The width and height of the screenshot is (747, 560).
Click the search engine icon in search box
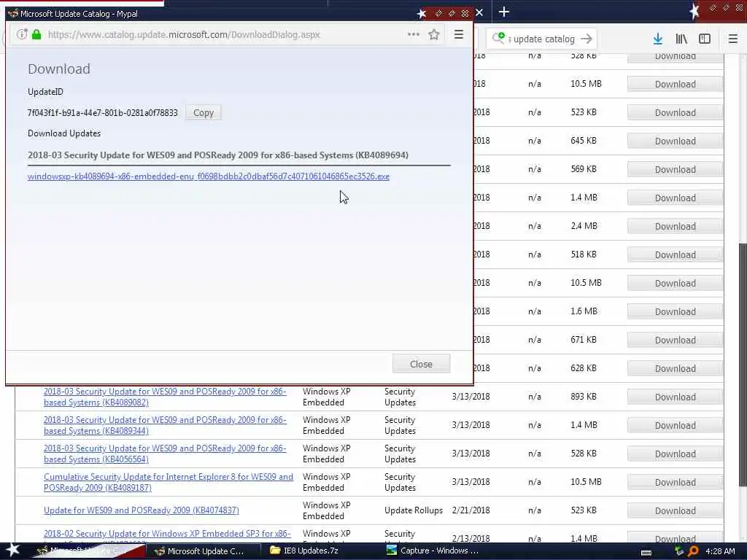click(499, 38)
